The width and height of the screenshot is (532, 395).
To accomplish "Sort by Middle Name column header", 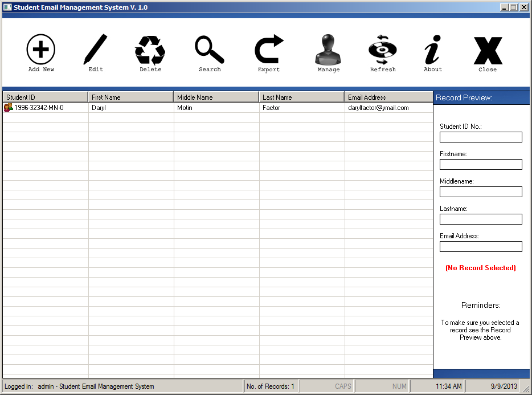I will (x=216, y=97).
